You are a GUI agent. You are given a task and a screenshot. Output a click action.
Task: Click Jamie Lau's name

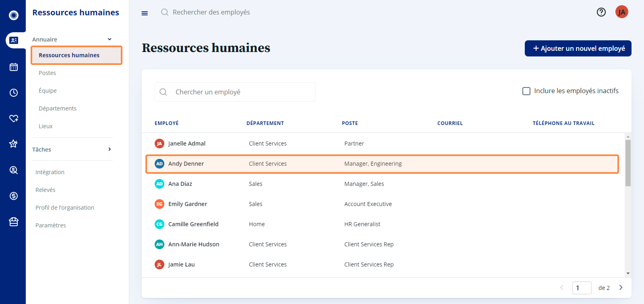181,264
